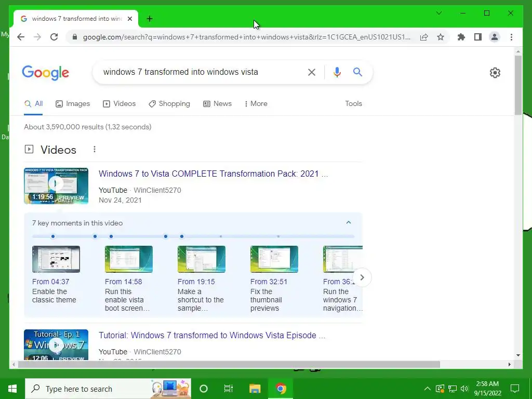Viewport: 532px width, 399px height.
Task: Start voice search with the microphone
Action: 337,72
